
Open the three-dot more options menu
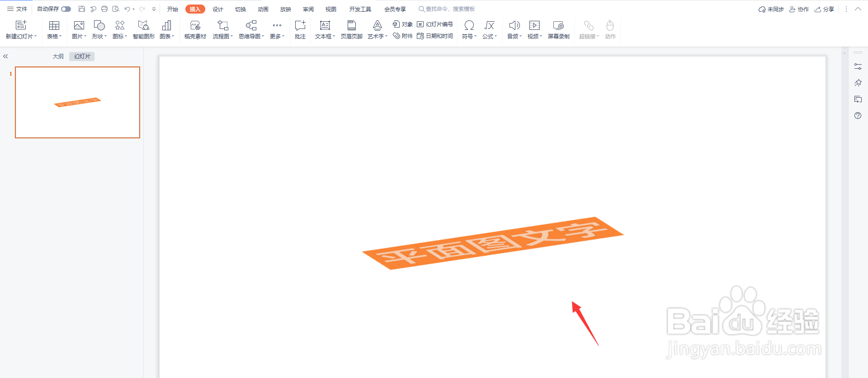(x=846, y=9)
